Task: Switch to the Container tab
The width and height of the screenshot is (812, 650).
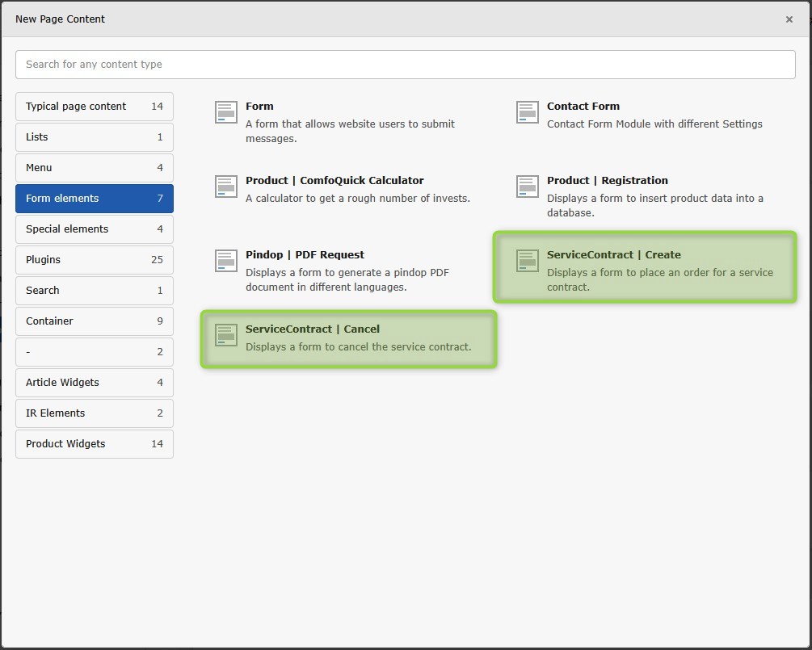Action: pos(94,321)
